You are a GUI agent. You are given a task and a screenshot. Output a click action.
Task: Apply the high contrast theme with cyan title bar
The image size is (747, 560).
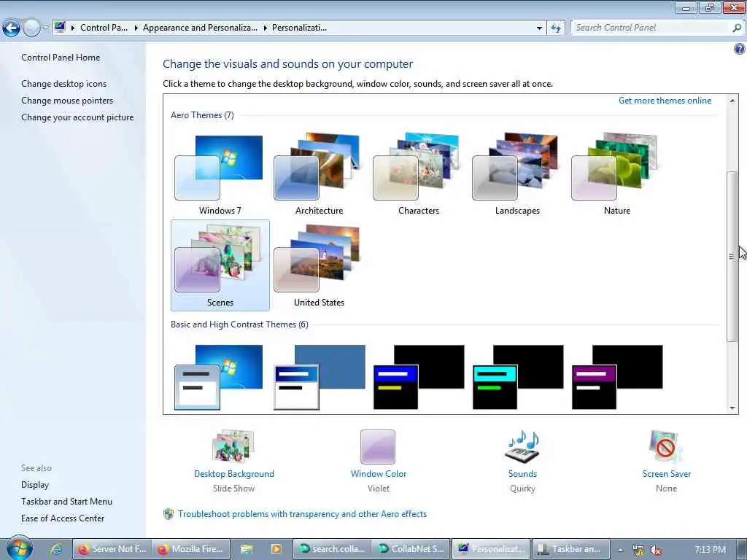tap(518, 377)
